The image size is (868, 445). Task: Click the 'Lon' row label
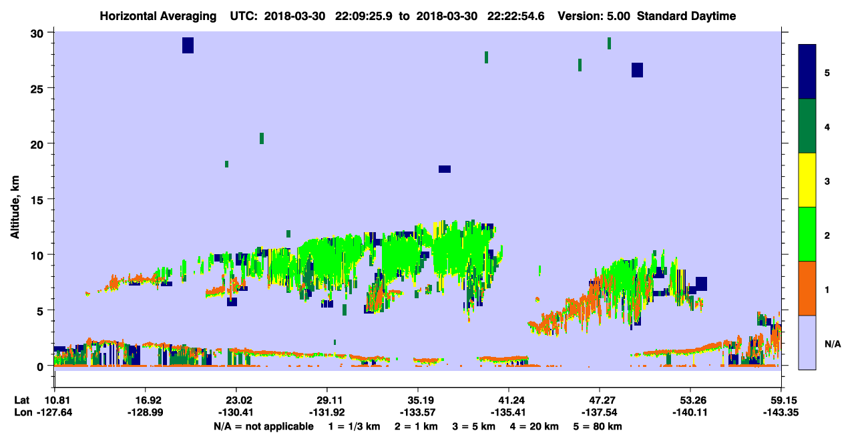[22, 413]
